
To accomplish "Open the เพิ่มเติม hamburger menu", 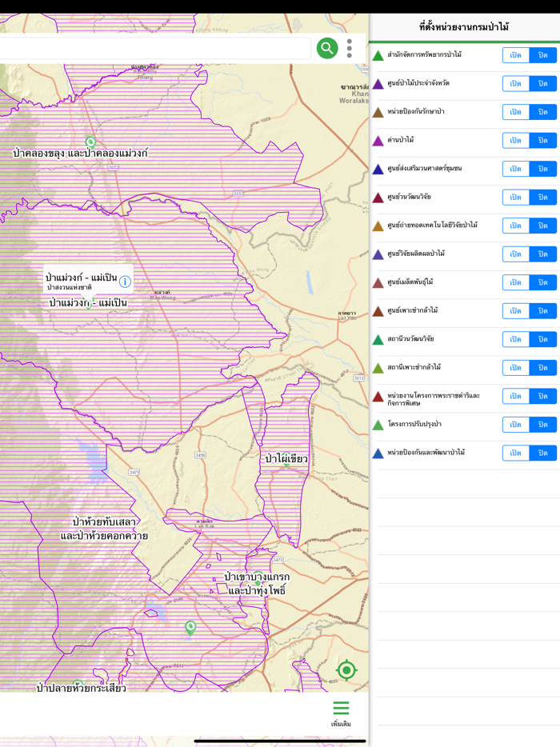I will (341, 712).
